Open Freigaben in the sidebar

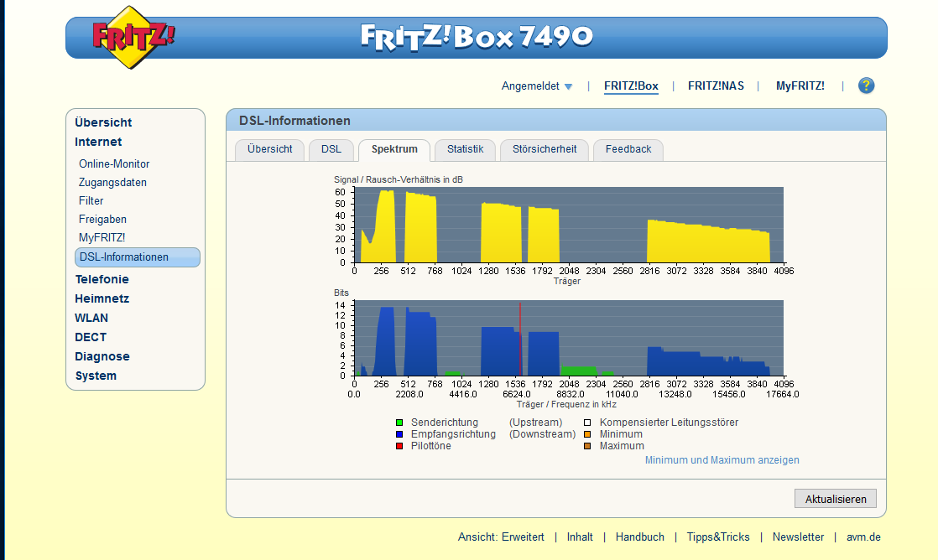point(102,220)
